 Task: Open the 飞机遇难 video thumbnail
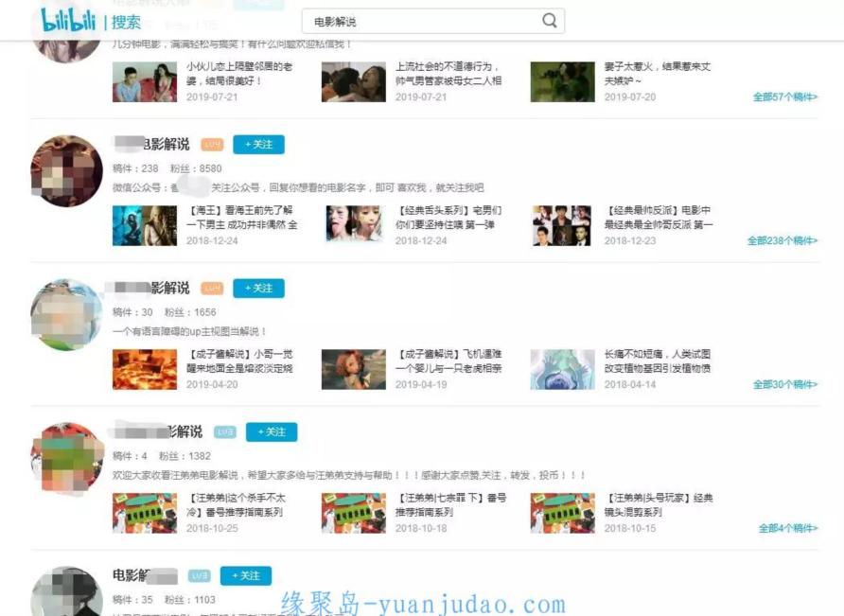click(353, 369)
